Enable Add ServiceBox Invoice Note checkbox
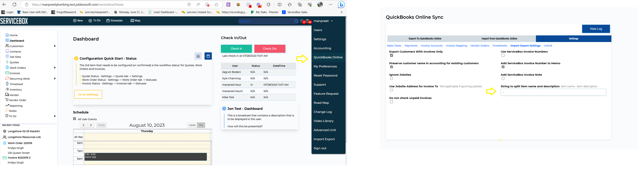The image size is (644, 174). (x=503, y=79)
